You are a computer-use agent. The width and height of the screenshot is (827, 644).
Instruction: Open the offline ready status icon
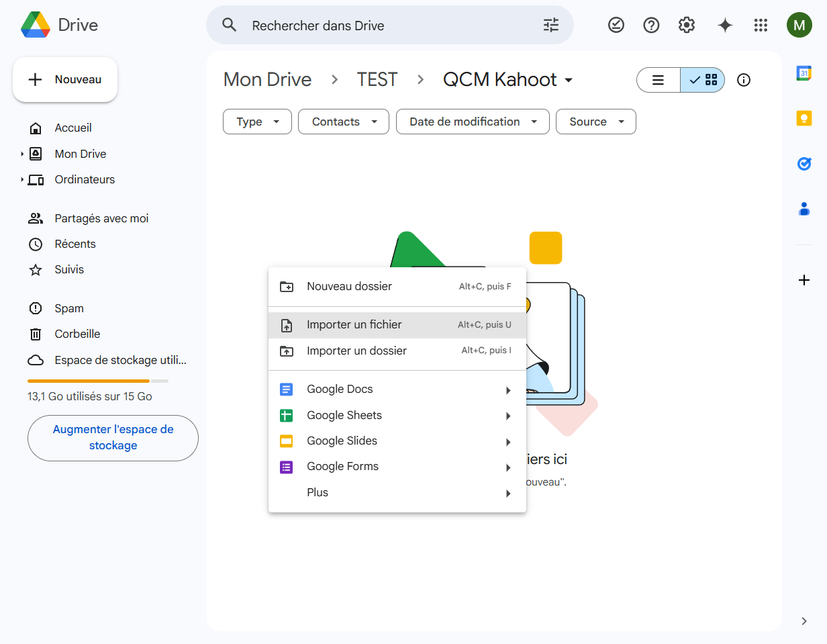[x=616, y=26]
